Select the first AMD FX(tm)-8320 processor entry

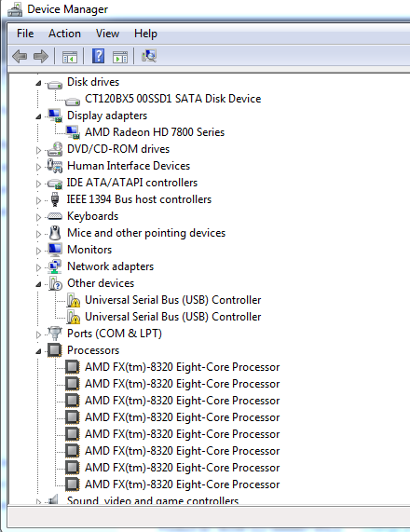183,367
